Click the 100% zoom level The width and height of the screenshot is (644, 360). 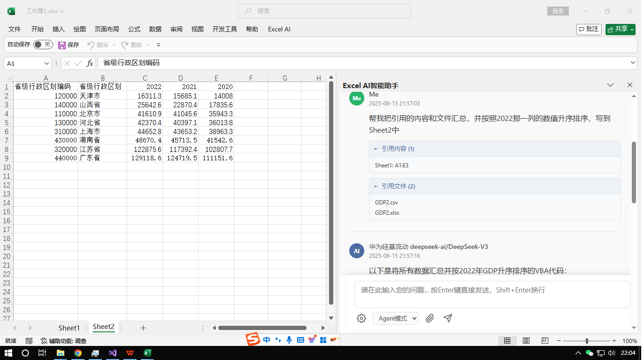coord(629,341)
